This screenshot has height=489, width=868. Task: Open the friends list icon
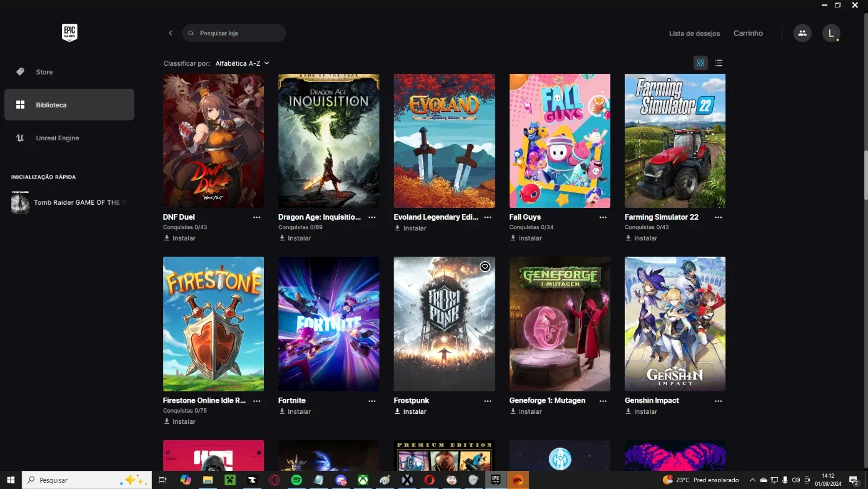click(802, 33)
